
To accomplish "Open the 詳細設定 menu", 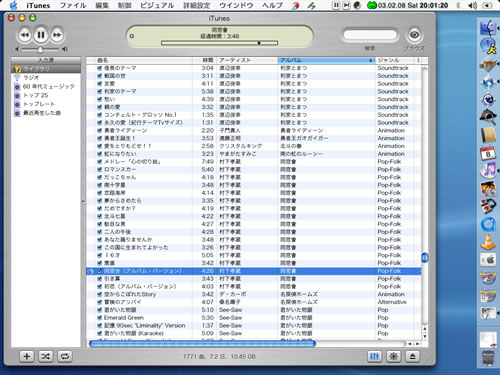I will click(197, 5).
